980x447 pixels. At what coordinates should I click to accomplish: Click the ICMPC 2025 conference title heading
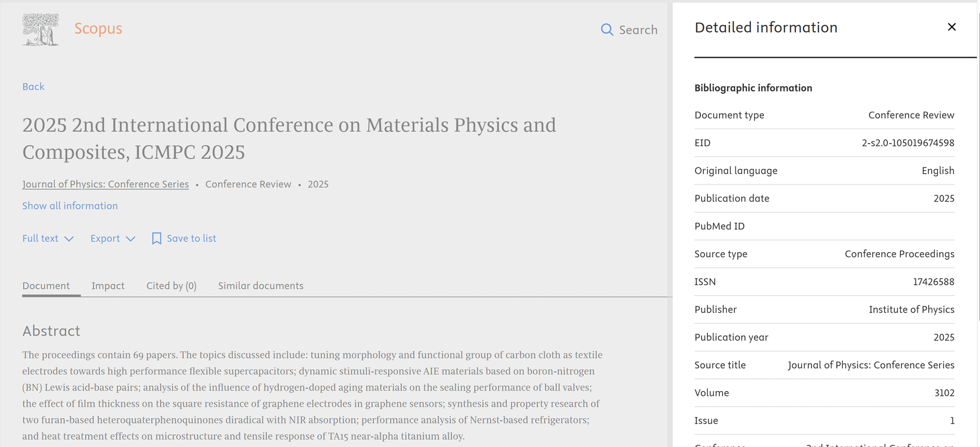[x=289, y=138]
